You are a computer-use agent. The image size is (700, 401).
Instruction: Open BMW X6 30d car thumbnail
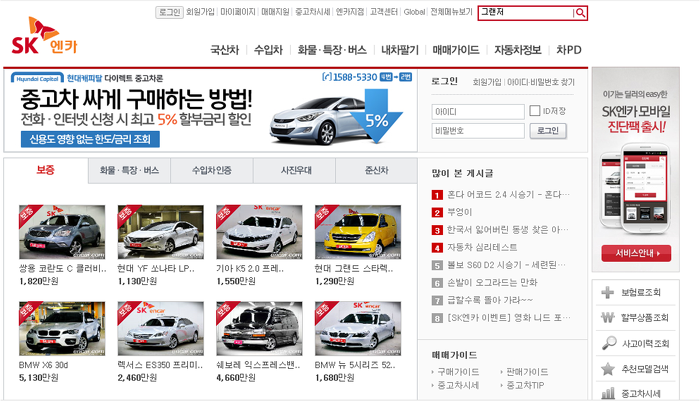(x=62, y=329)
